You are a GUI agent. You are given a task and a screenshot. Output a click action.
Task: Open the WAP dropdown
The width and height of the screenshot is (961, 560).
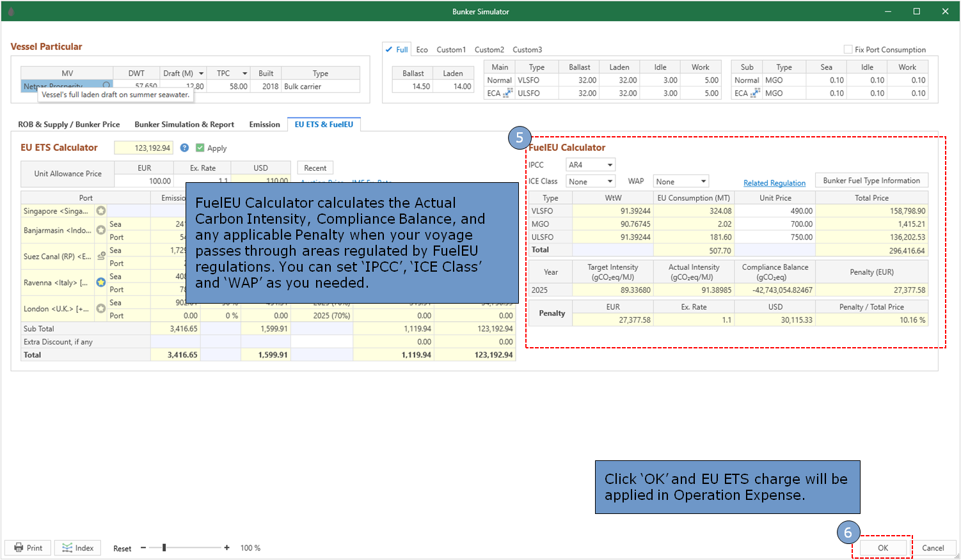(681, 182)
